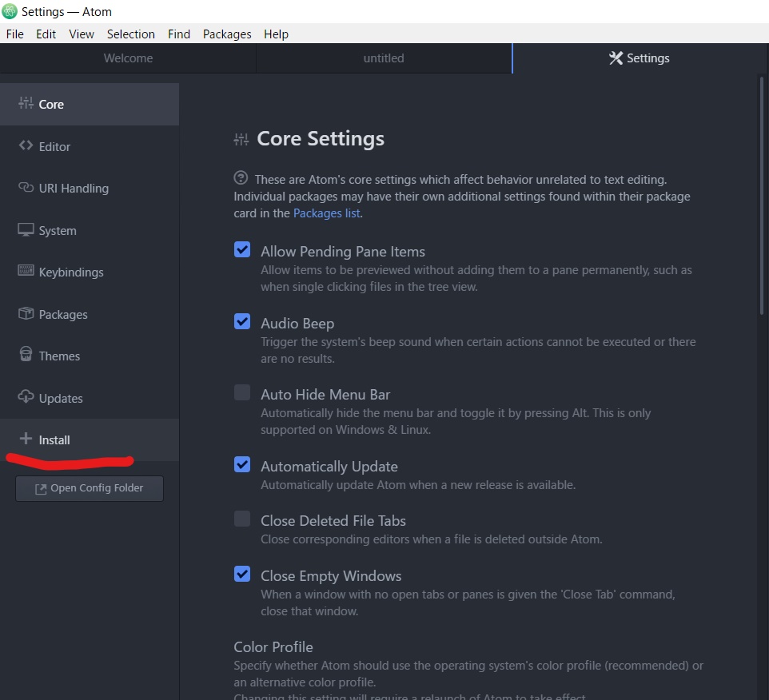The height and width of the screenshot is (700, 769).
Task: Click the System monitor icon
Action: pos(26,229)
